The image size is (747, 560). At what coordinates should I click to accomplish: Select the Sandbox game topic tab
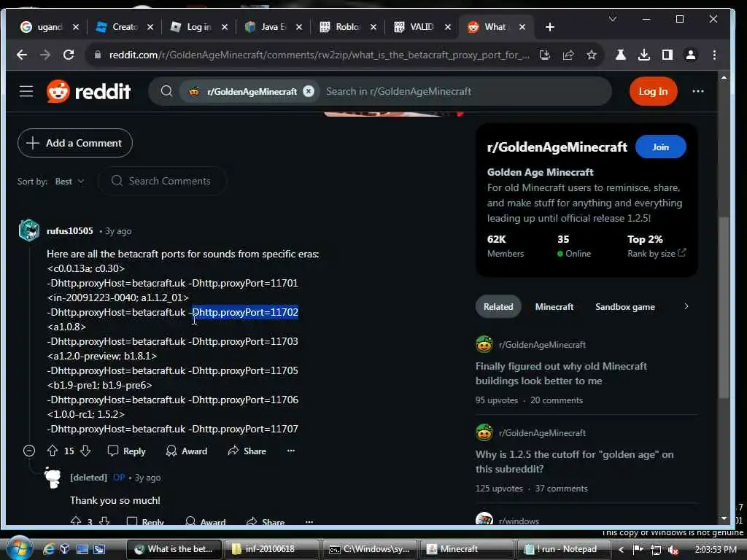click(625, 307)
